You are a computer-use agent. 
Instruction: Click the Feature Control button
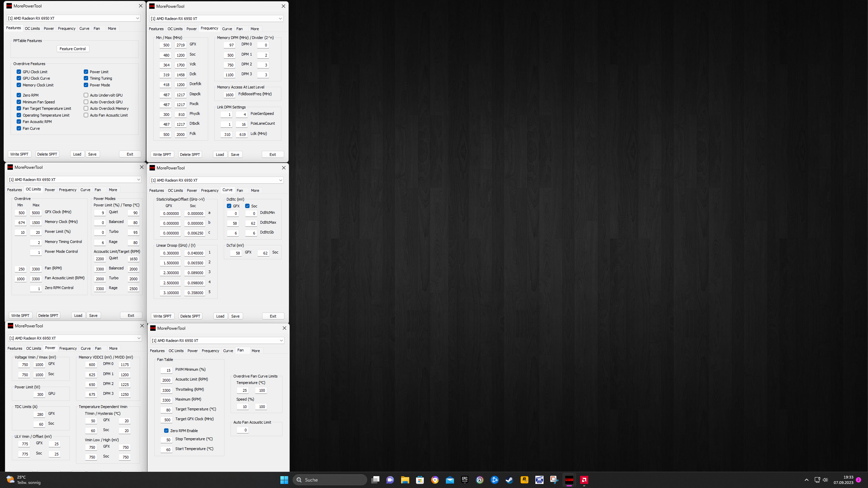point(73,49)
